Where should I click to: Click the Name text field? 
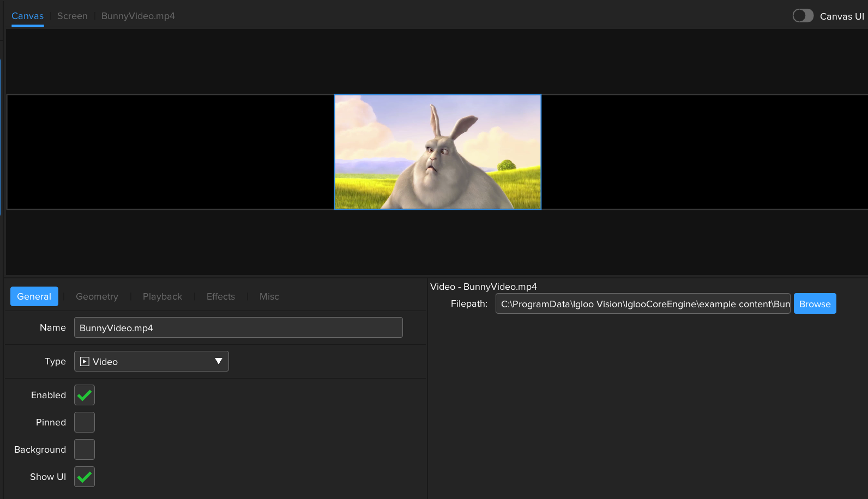point(238,327)
